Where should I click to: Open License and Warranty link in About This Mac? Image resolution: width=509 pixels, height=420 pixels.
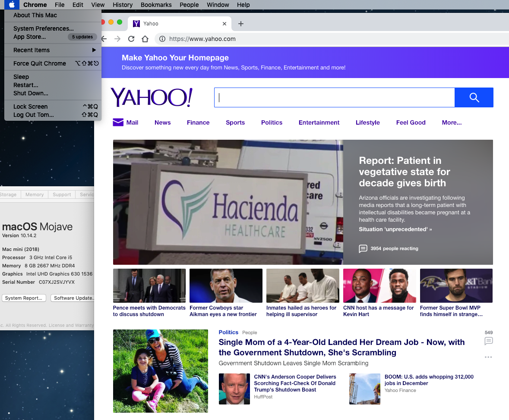71,325
